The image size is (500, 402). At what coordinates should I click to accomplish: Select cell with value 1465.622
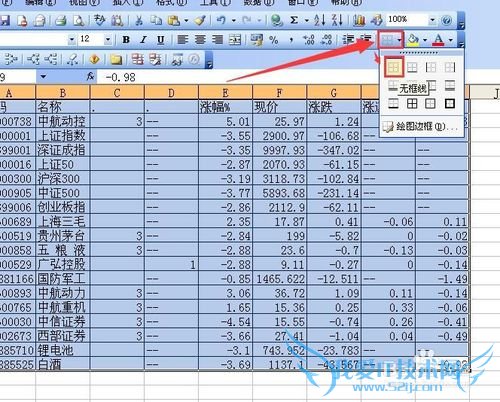tap(279, 279)
